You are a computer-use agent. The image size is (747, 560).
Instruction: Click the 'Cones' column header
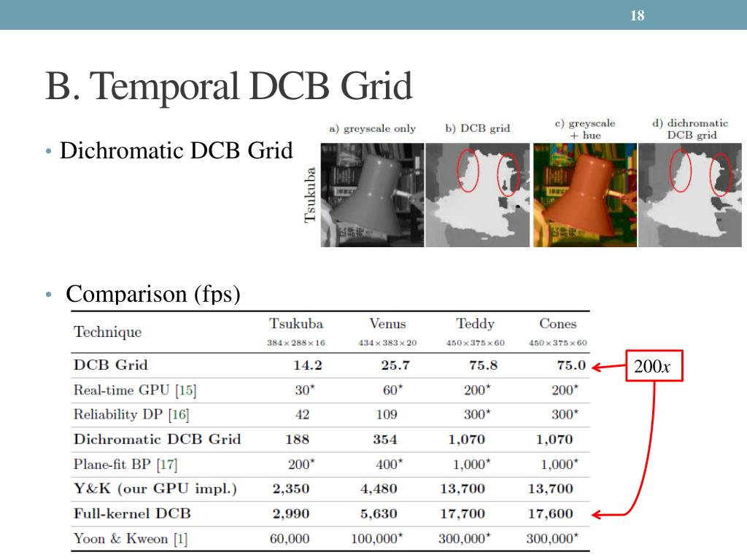(558, 324)
